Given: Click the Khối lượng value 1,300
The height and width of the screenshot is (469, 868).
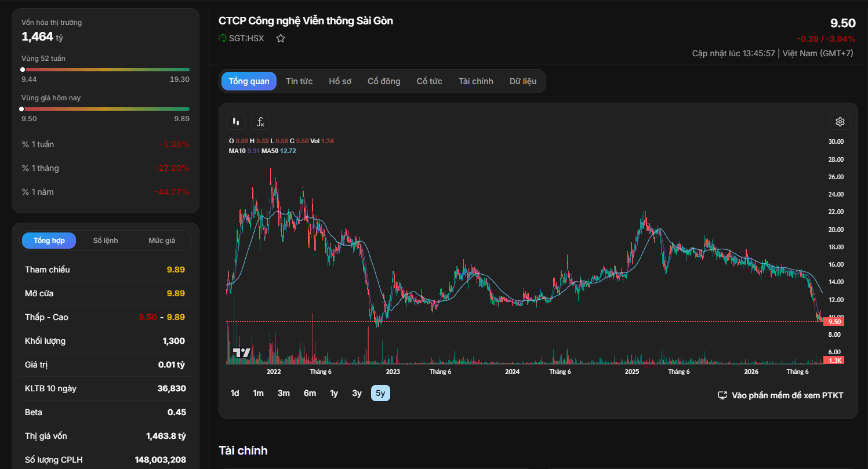Looking at the screenshot, I should (174, 341).
